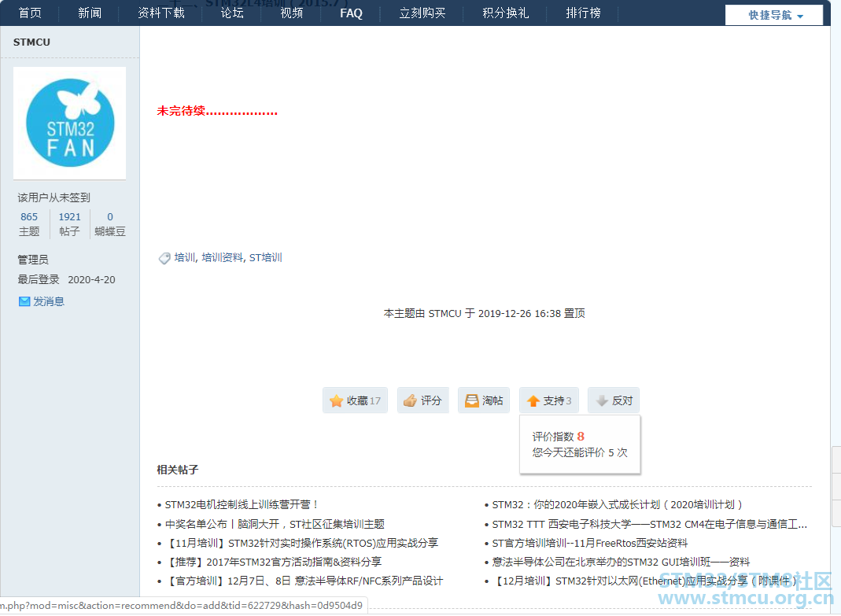Click the tag icon before 培训 tags

click(164, 258)
